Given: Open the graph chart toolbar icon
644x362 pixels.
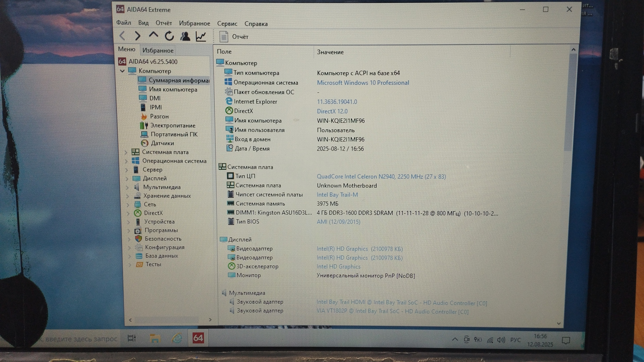Looking at the screenshot, I should click(201, 36).
